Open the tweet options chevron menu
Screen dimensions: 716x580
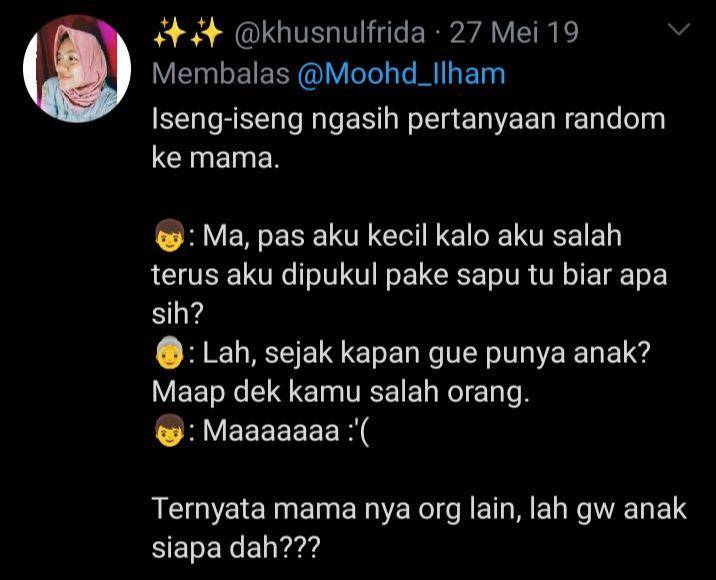[x=679, y=30]
